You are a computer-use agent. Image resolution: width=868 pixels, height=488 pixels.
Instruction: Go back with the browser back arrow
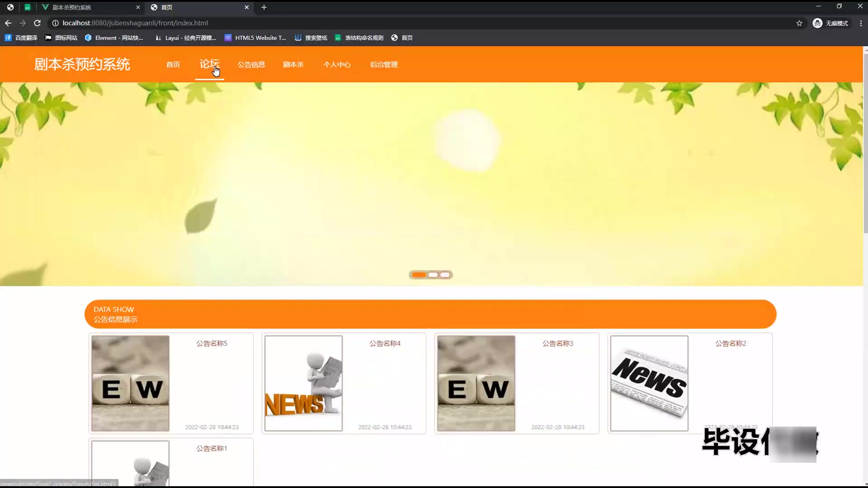pyautogui.click(x=8, y=23)
